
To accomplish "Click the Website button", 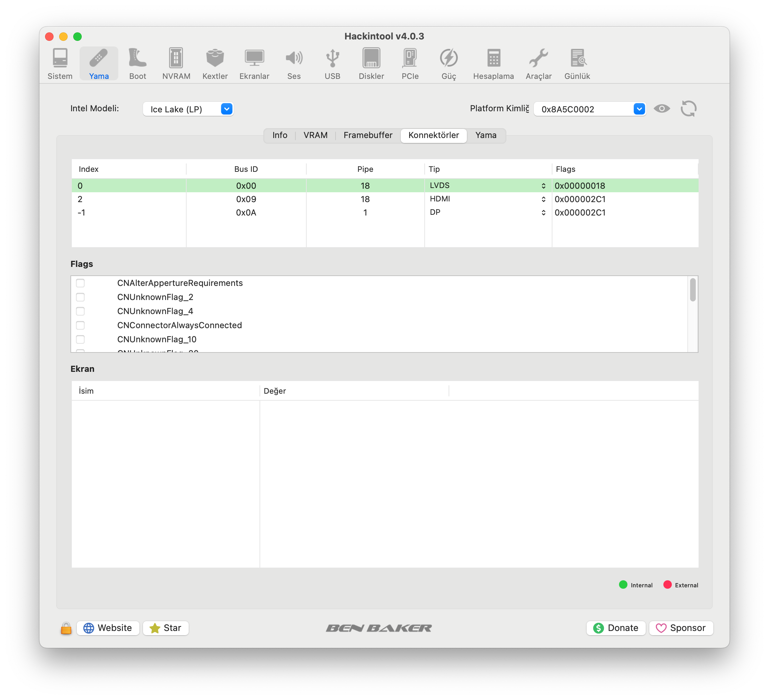I will pos(108,628).
